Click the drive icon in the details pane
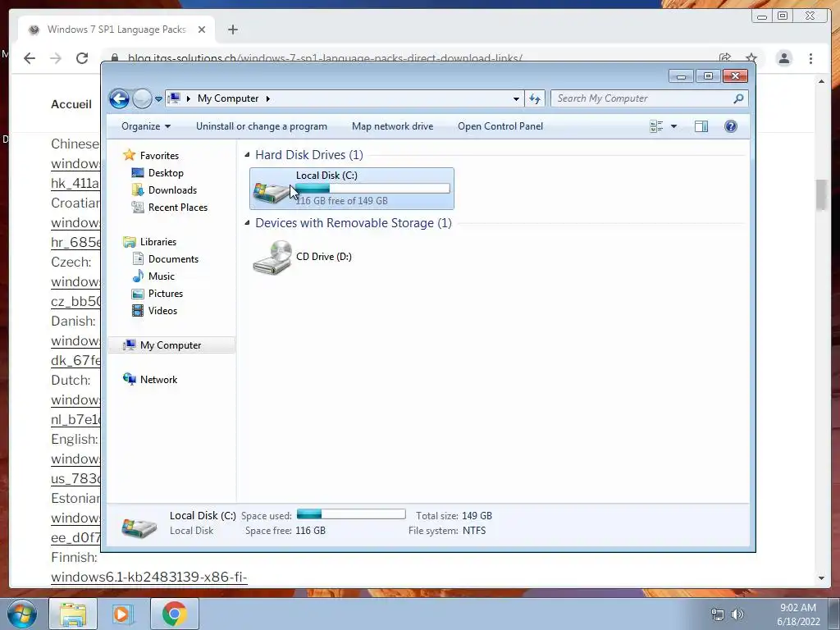This screenshot has width=840, height=630. point(139,527)
